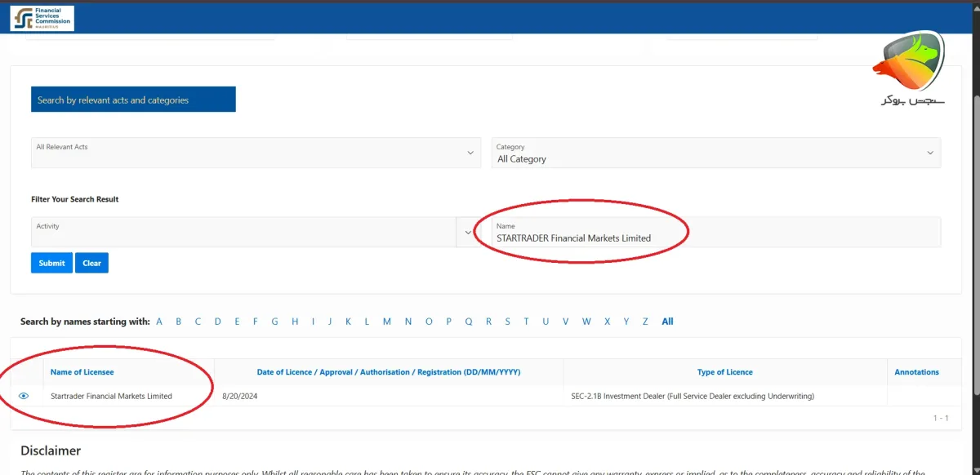
Task: Filter names starting with G
Action: coord(275,322)
